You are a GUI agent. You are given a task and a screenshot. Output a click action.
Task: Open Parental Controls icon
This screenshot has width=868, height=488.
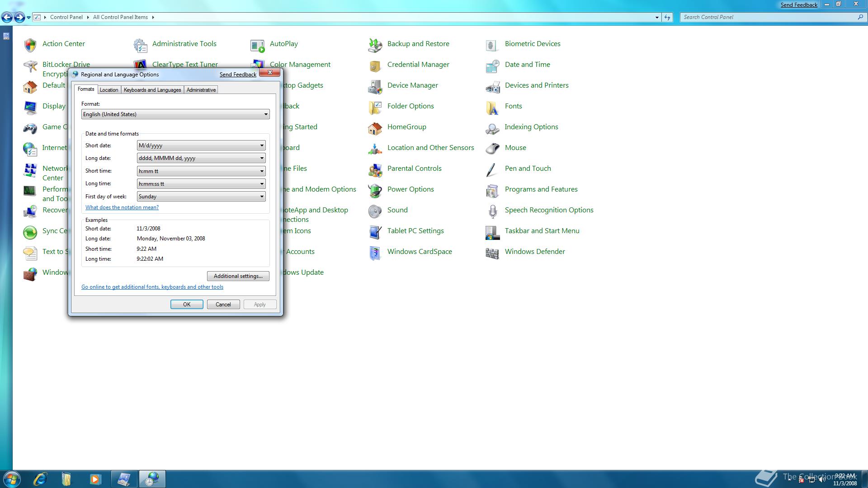pyautogui.click(x=375, y=169)
